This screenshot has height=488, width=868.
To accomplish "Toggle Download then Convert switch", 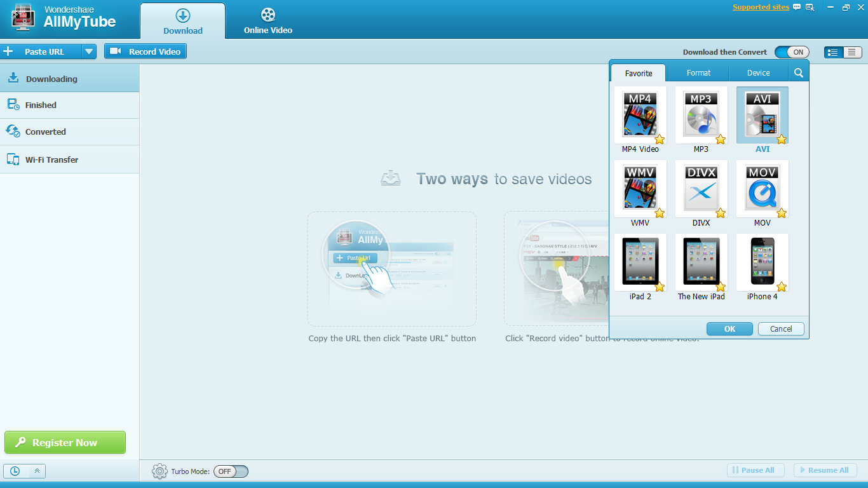I will click(x=792, y=52).
